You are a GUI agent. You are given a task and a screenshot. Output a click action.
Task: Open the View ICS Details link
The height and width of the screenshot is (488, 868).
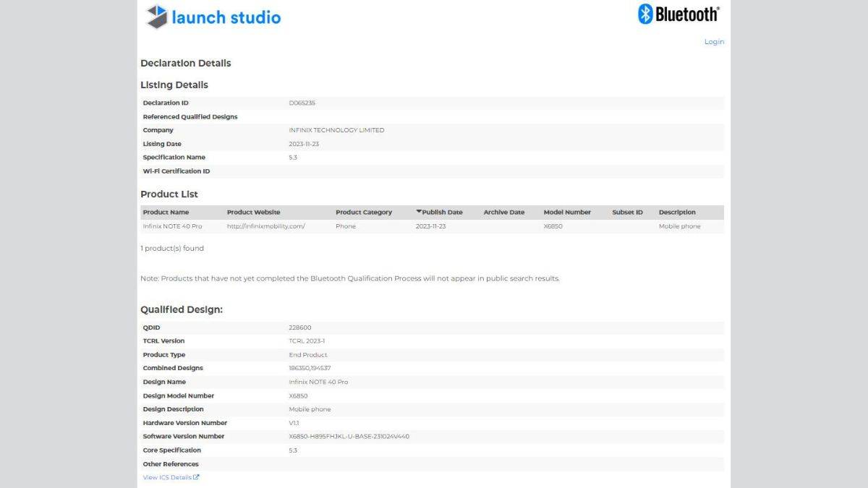pos(171,477)
